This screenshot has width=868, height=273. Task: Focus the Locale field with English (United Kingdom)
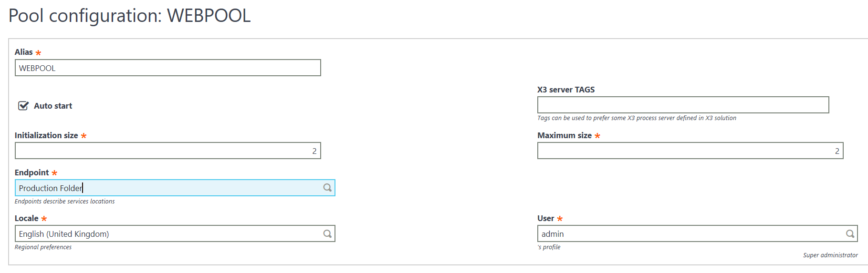167,233
